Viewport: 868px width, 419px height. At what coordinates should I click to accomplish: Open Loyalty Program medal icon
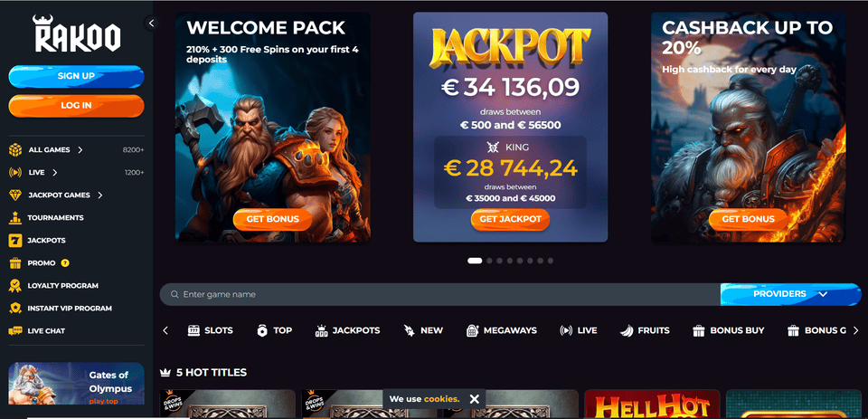point(15,285)
